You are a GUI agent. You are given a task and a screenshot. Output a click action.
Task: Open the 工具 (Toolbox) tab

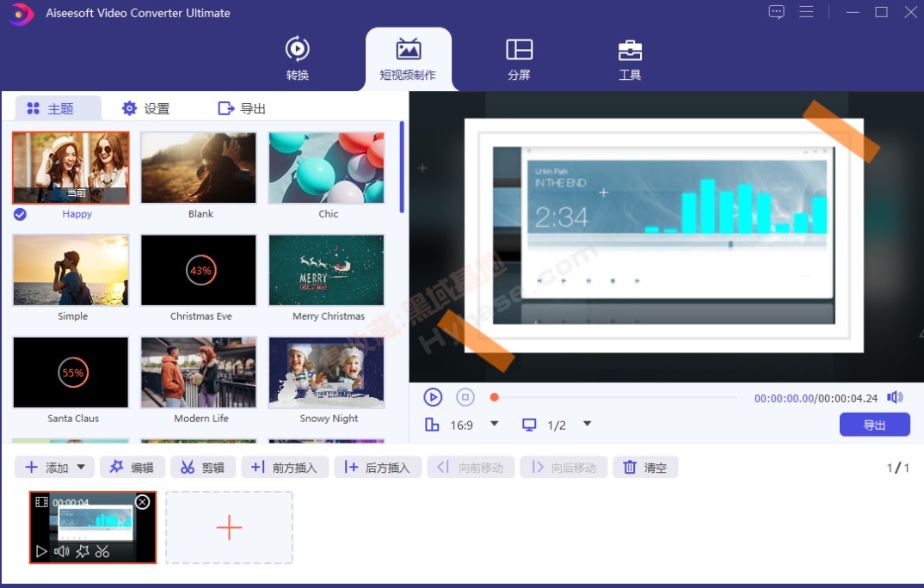(630, 58)
